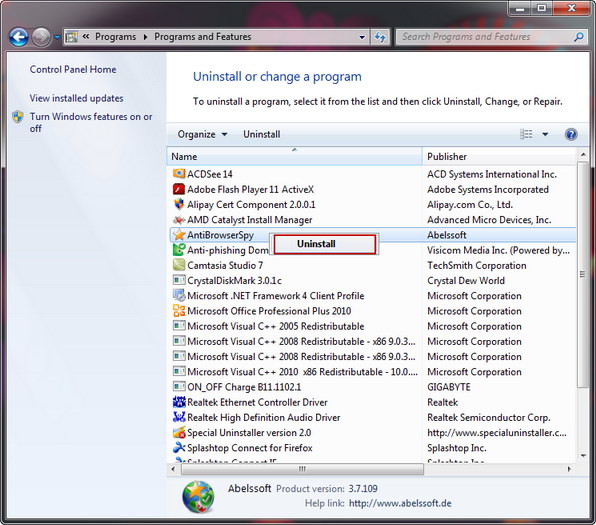The image size is (596, 525).
Task: Click the Realtek Ethernet Controller Driver icon
Action: click(x=179, y=402)
